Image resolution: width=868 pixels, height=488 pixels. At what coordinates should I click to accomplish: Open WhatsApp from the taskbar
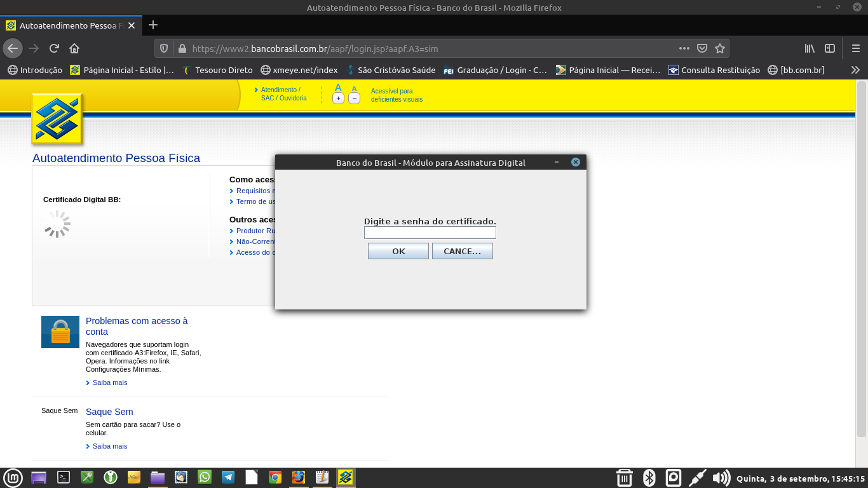tap(205, 477)
